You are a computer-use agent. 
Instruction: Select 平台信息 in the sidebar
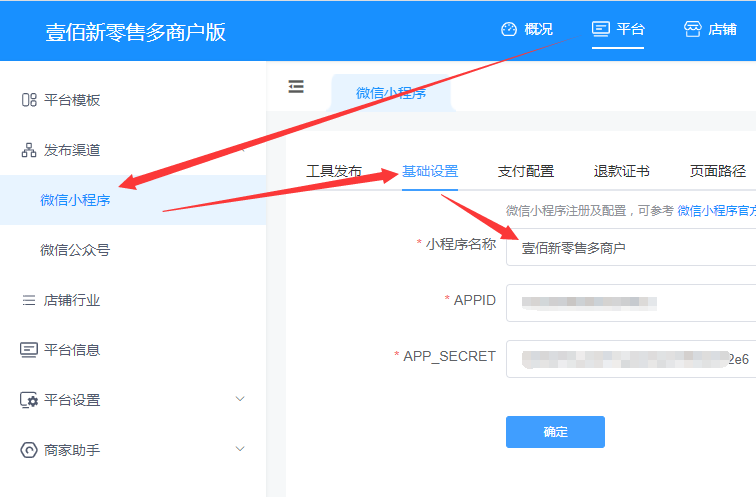coord(133,350)
